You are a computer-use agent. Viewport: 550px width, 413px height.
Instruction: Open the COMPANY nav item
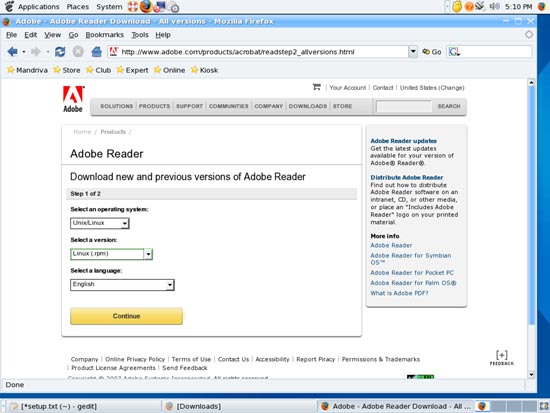[x=269, y=106]
